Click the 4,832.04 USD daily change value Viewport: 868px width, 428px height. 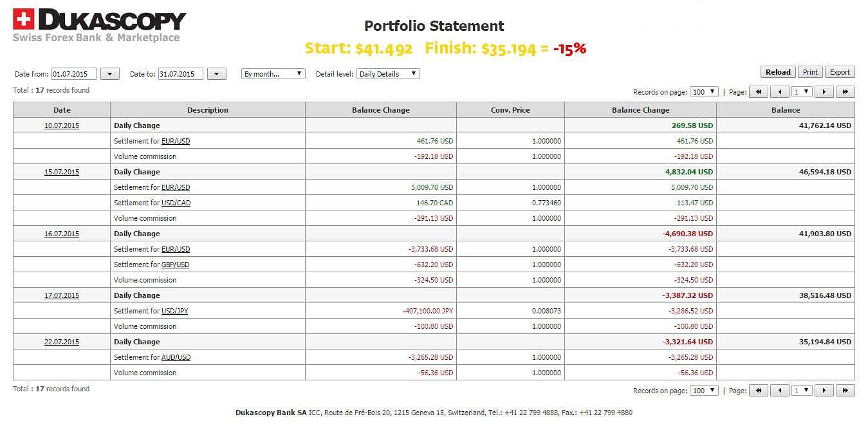689,172
